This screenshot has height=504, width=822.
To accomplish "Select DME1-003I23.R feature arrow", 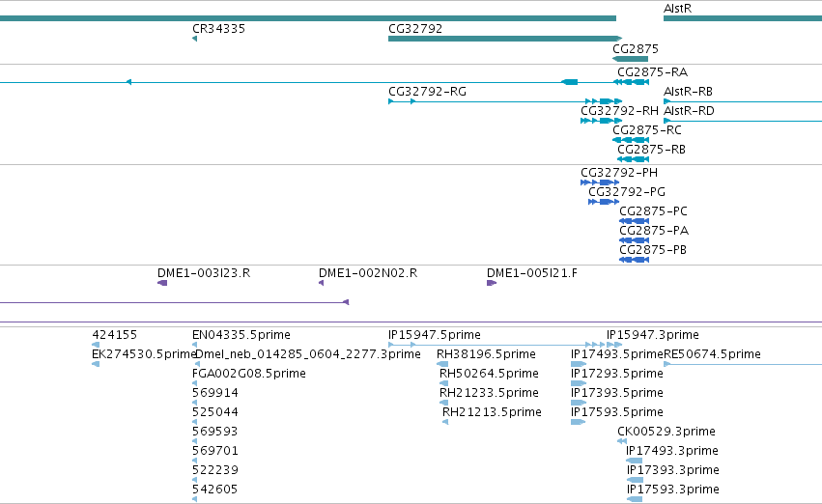I will (x=162, y=284).
